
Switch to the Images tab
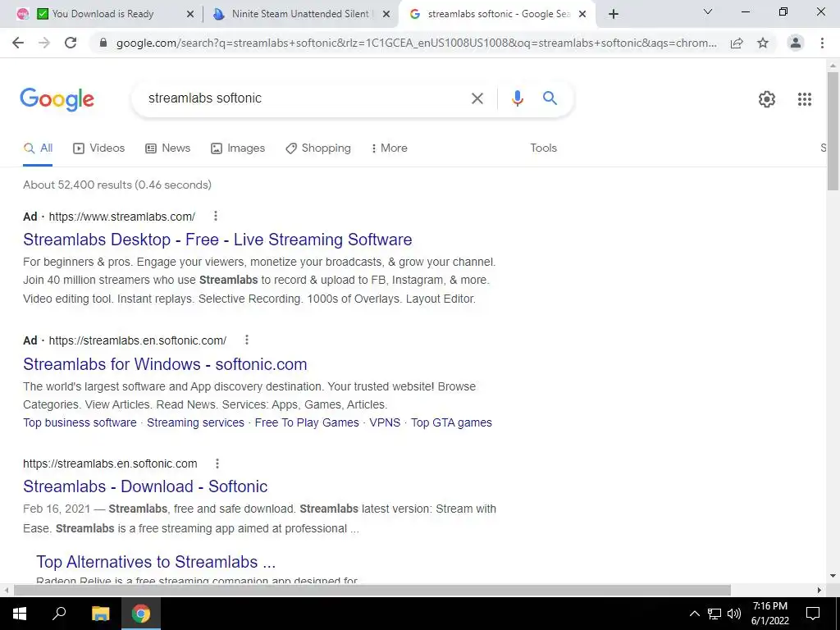pos(238,148)
